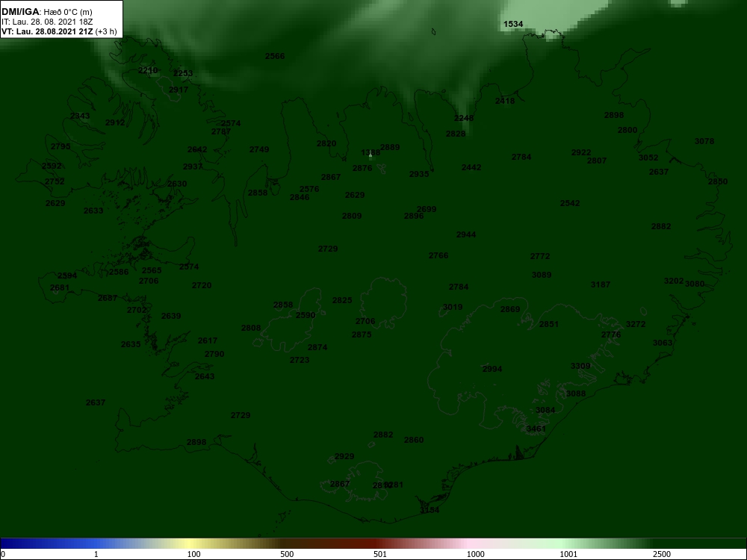Click the 3052 map value
This screenshot has height=560, width=747.
click(648, 158)
